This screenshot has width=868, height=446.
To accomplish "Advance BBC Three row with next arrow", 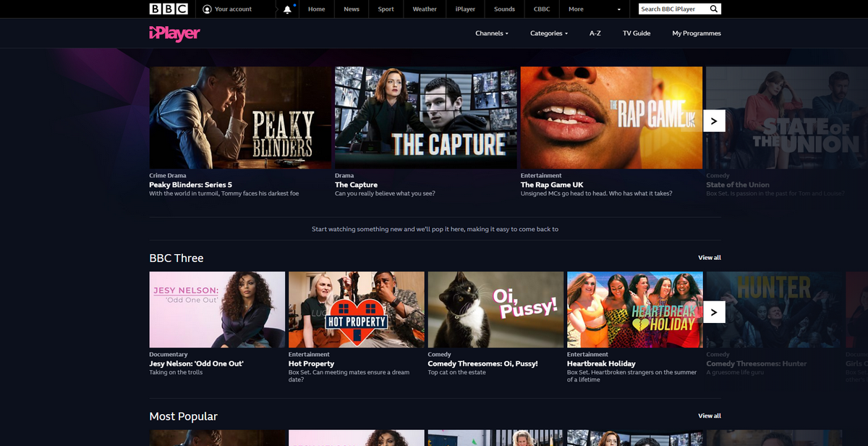I will click(714, 312).
